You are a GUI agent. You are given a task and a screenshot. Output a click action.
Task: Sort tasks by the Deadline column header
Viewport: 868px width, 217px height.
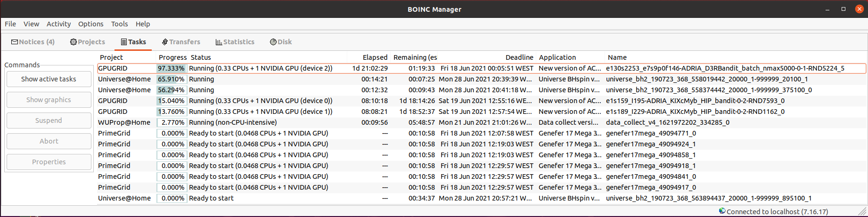tap(519, 57)
